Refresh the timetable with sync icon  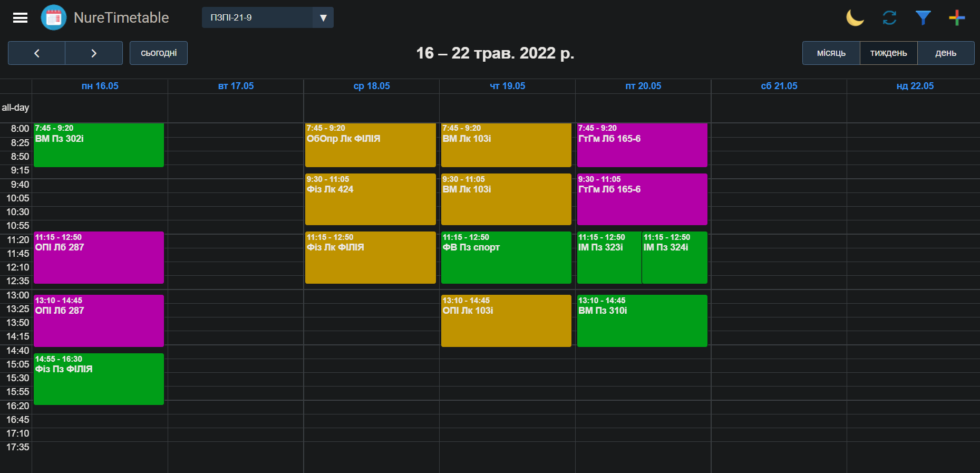[x=889, y=17]
